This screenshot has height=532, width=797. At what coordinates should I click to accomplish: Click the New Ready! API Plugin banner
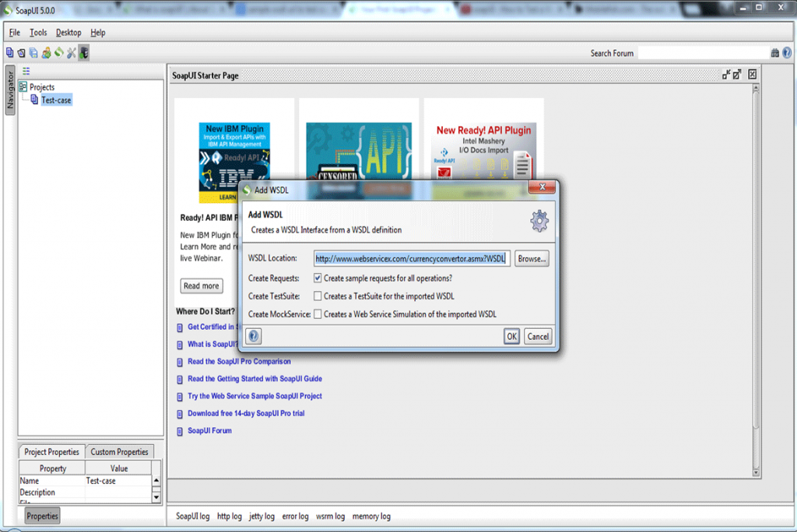[483, 152]
